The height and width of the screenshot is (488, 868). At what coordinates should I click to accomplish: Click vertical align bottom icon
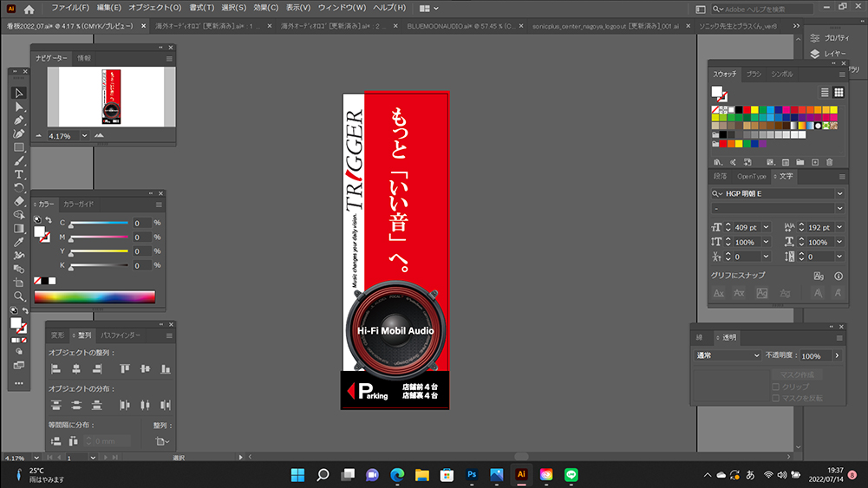point(166,369)
